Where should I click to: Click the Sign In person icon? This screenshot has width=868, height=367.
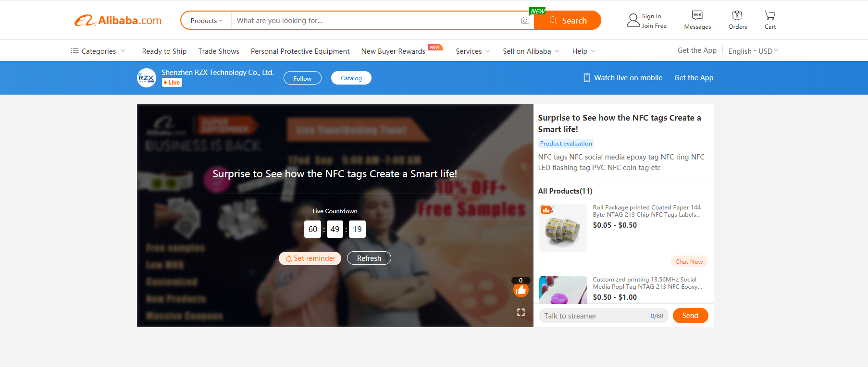click(x=633, y=20)
